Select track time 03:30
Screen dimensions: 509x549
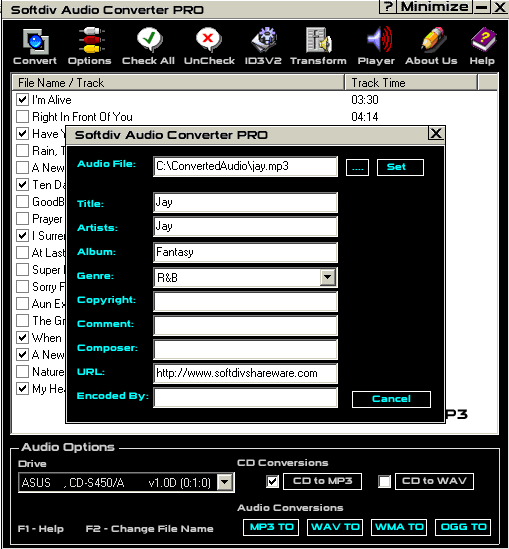365,100
